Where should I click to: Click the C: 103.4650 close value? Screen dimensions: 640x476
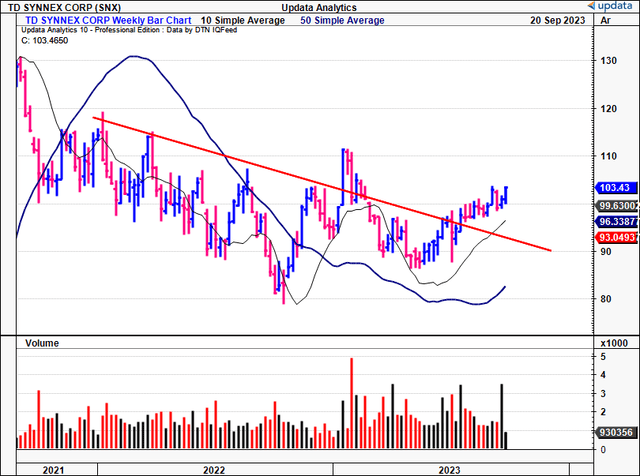(44, 40)
